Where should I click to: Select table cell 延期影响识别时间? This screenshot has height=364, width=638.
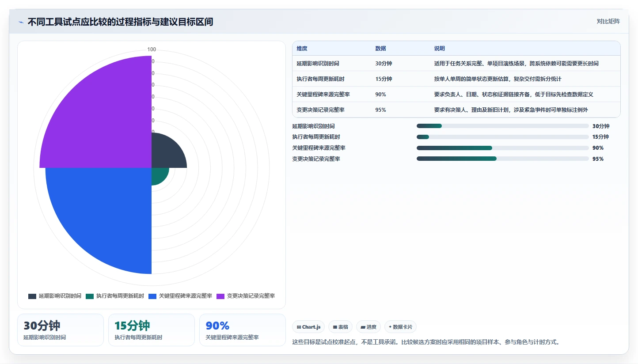(318, 64)
